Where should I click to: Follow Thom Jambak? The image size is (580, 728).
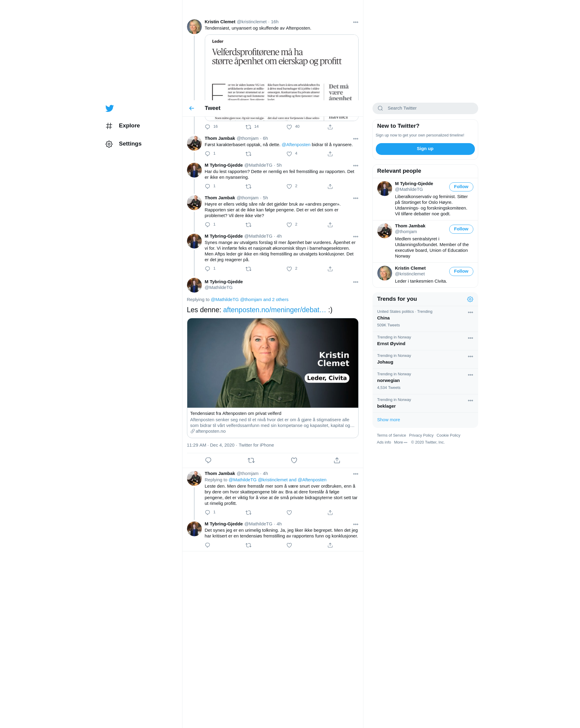[x=461, y=229]
